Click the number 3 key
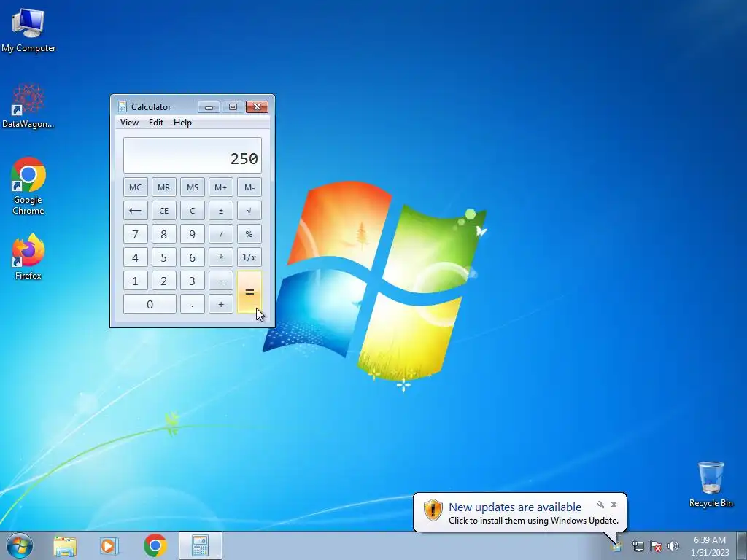Image resolution: width=747 pixels, height=560 pixels. 193,281
